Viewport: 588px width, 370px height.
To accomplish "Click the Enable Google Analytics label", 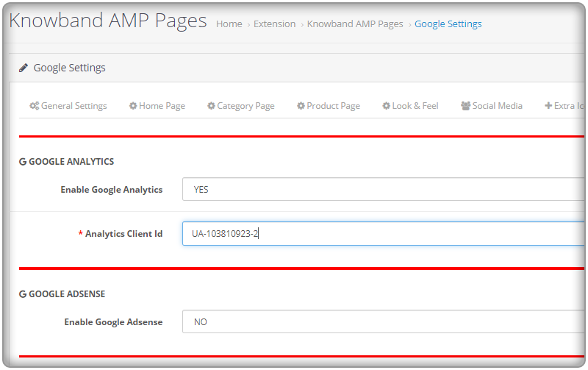I will pyautogui.click(x=112, y=190).
